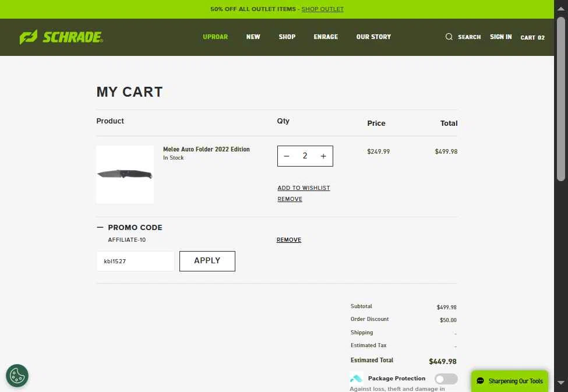
Task: Go to Sign In
Action: (x=500, y=37)
